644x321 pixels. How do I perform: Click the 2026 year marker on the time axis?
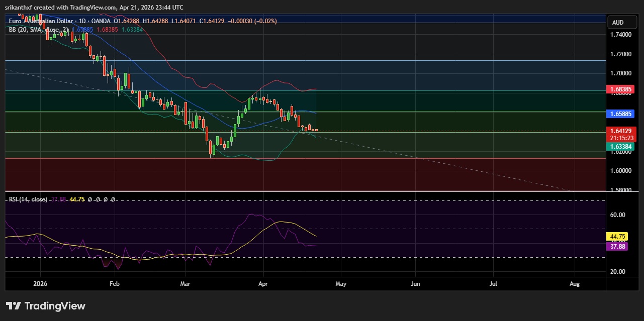[39, 284]
